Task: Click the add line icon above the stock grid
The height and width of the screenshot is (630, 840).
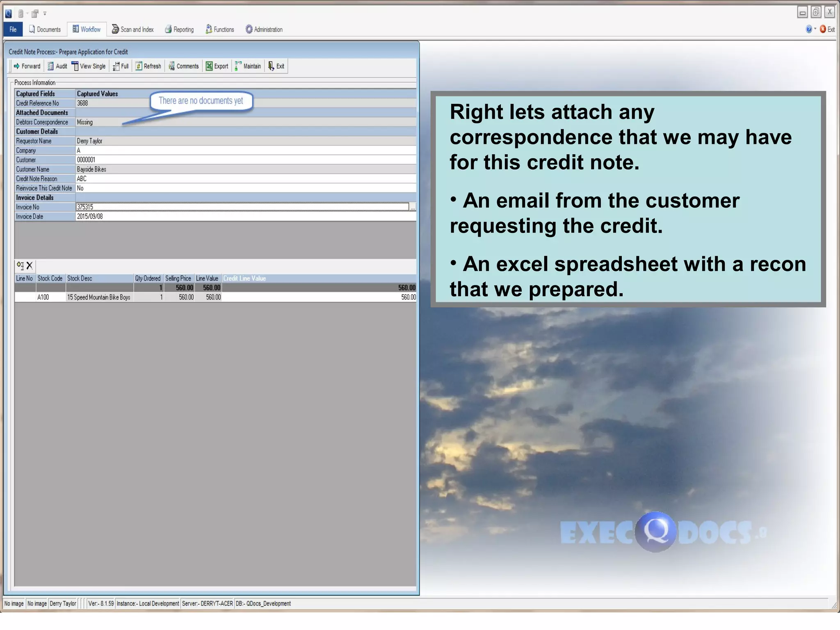Action: tap(20, 266)
